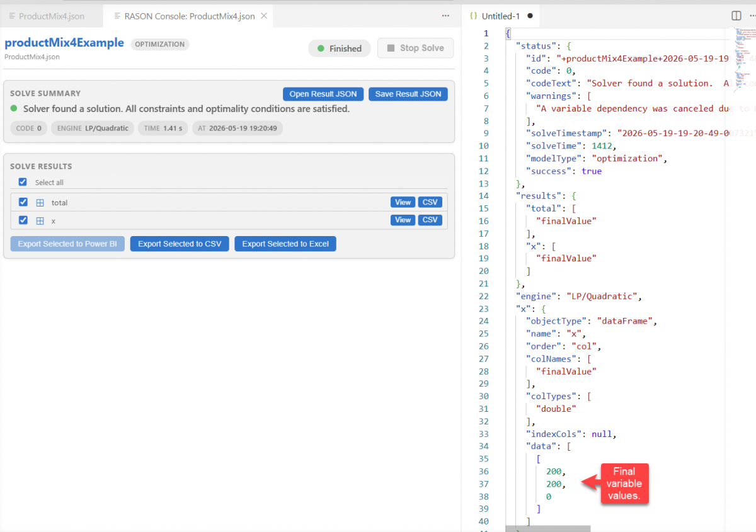Click the Finished status pill
The image size is (756, 532).
(x=340, y=48)
